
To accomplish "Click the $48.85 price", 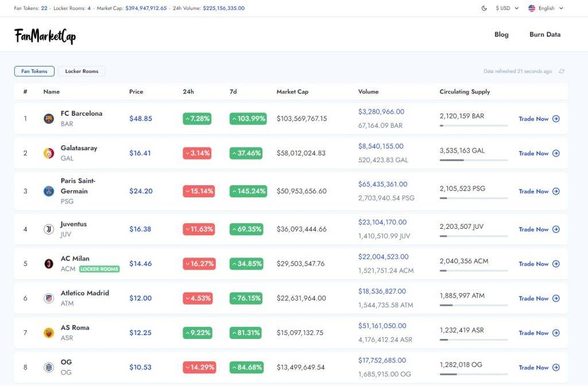I will tap(141, 119).
